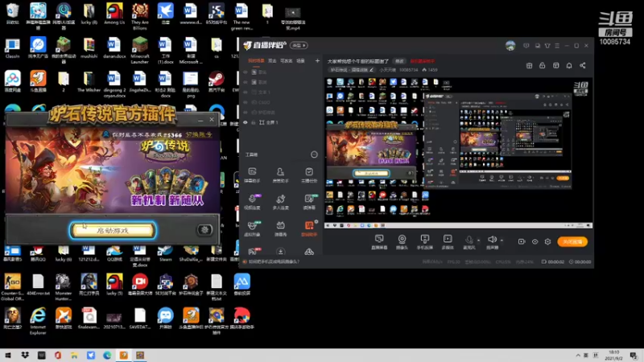Open the Steam icon labeled 蒸汽平台
This screenshot has width=644, height=362.
[x=216, y=81]
